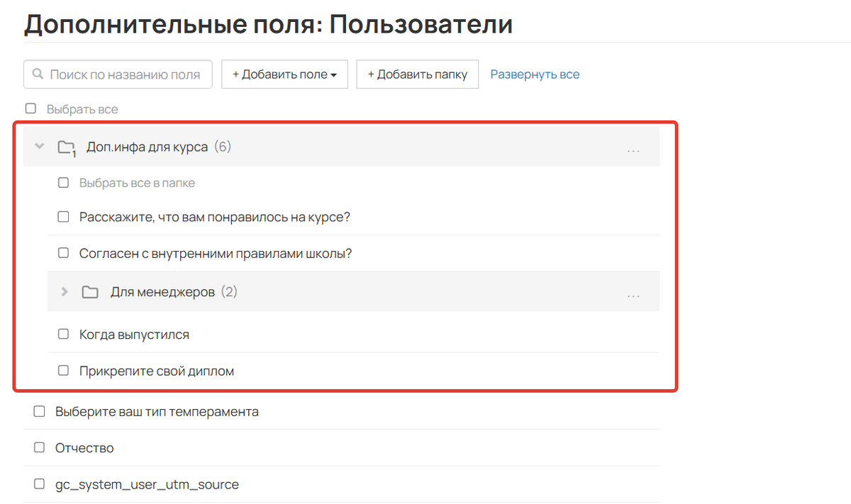Open the Отчество field name
The width and height of the screenshot is (851, 504).
pos(84,448)
